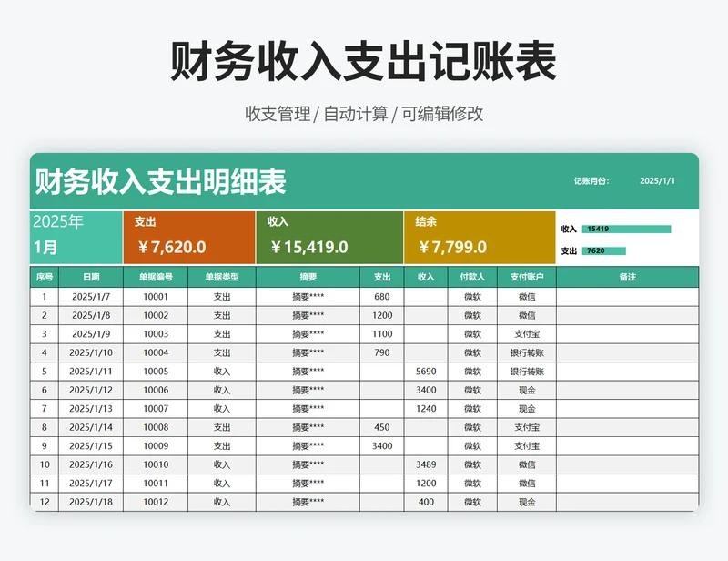728x561 pixels.
Task: Click date cell 2025/1/9
Action: 91,334
